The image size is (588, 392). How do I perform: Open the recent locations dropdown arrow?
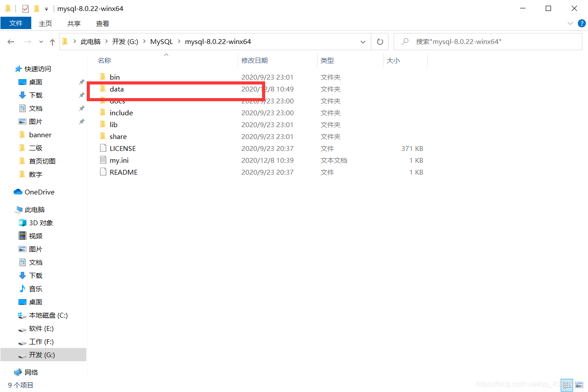click(41, 42)
